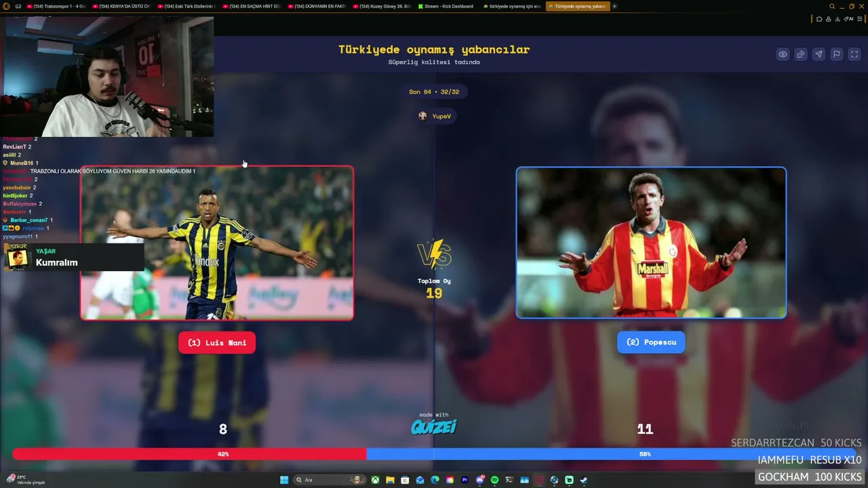Click chat username yasobabaie
The height and width of the screenshot is (488, 868).
[x=17, y=187]
